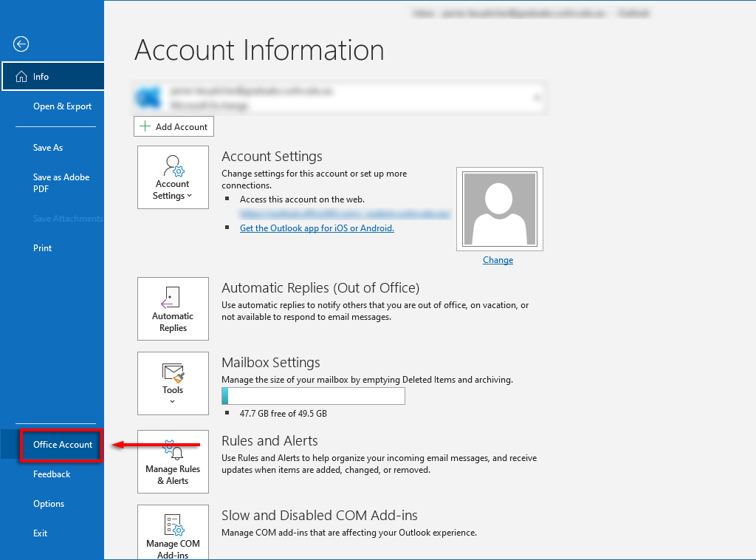Open the Print menu item
The width and height of the screenshot is (756, 560).
(x=43, y=248)
